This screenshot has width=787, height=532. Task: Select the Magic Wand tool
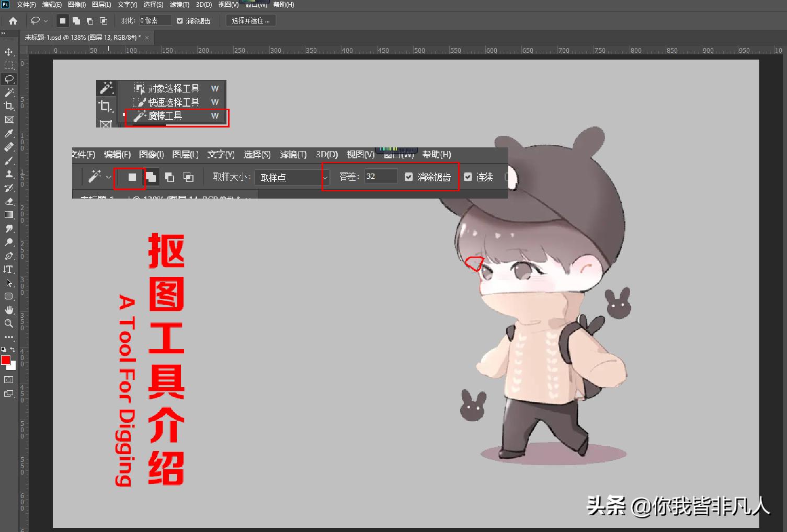pyautogui.click(x=9, y=92)
